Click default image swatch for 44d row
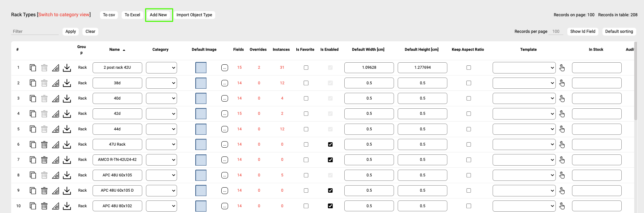This screenshot has width=644, height=213. [201, 129]
